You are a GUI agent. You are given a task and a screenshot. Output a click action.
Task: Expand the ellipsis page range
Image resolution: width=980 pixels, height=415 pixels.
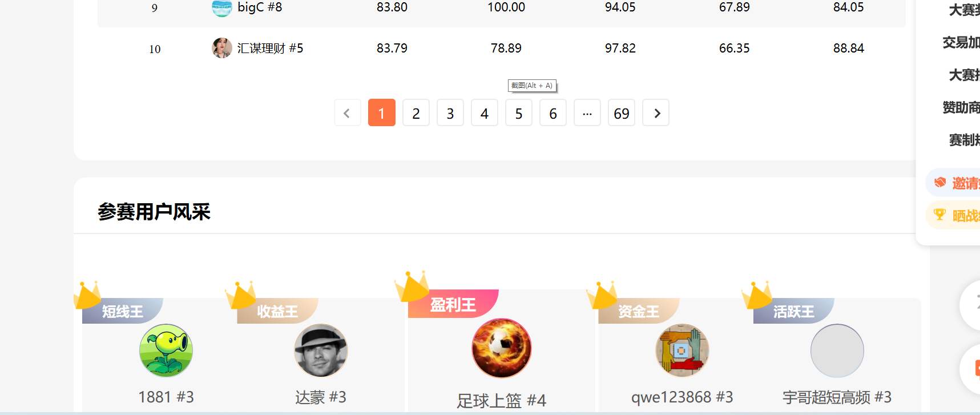point(587,113)
